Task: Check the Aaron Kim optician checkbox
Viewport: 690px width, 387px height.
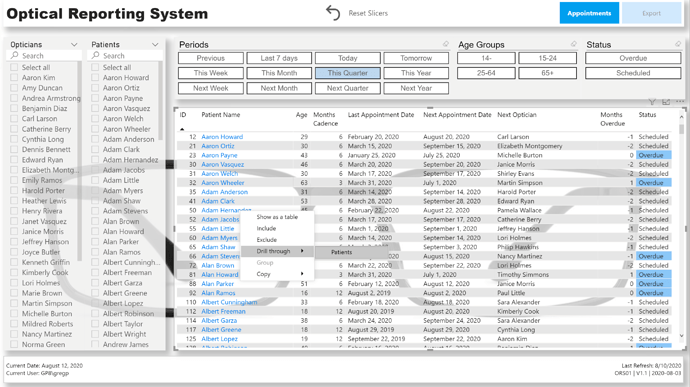Action: click(x=15, y=77)
